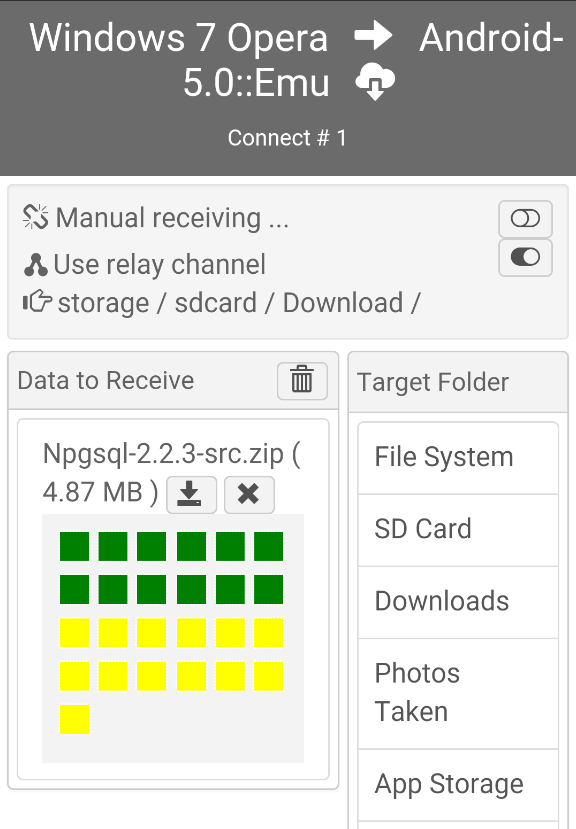Download the Npgsql-2.2.3-src.zip file

click(x=191, y=494)
